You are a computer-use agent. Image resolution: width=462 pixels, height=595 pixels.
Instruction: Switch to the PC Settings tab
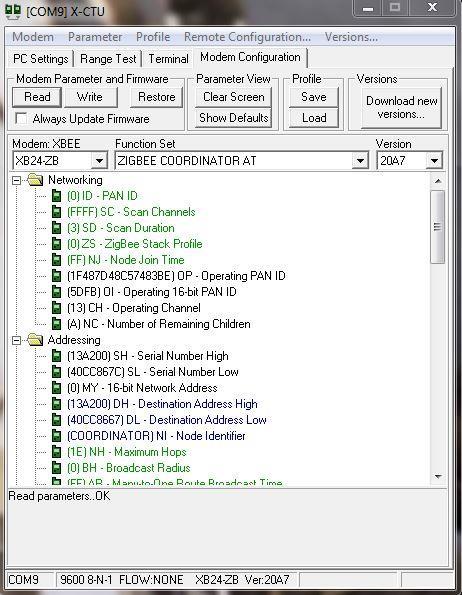[x=41, y=59]
